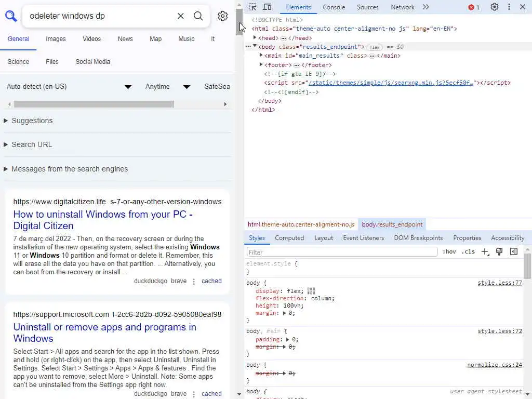
Task: Show more DevTools tabs chevron
Action: pyautogui.click(x=426, y=7)
